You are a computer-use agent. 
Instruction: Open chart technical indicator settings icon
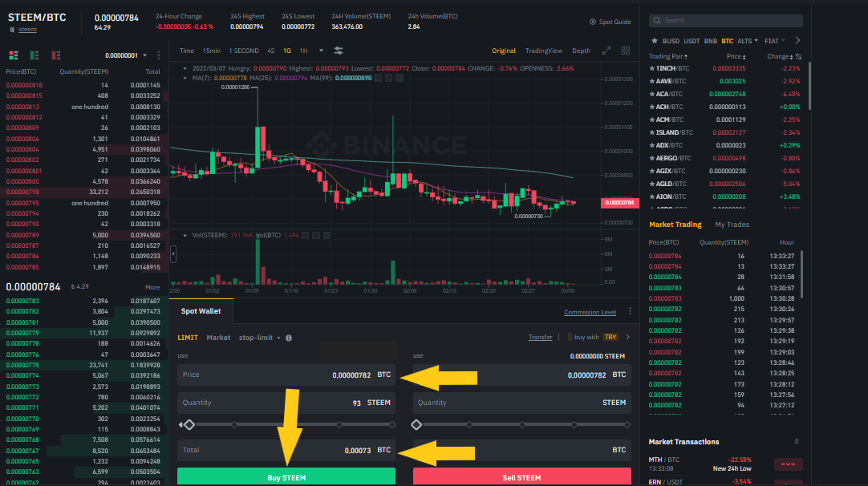click(339, 51)
